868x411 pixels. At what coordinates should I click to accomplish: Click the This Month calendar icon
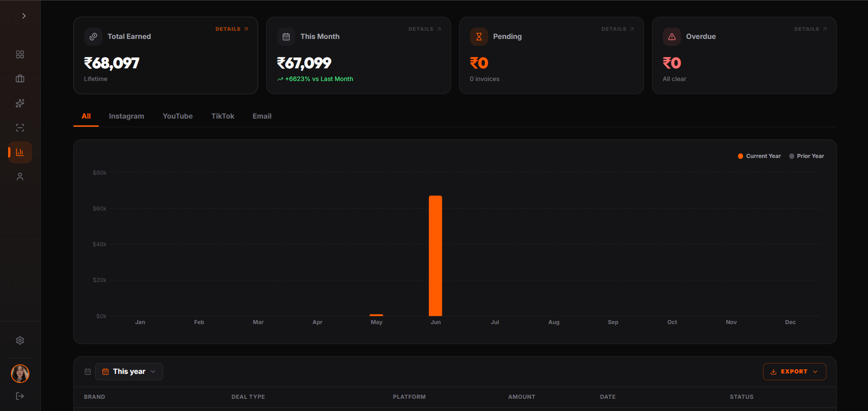tap(286, 37)
